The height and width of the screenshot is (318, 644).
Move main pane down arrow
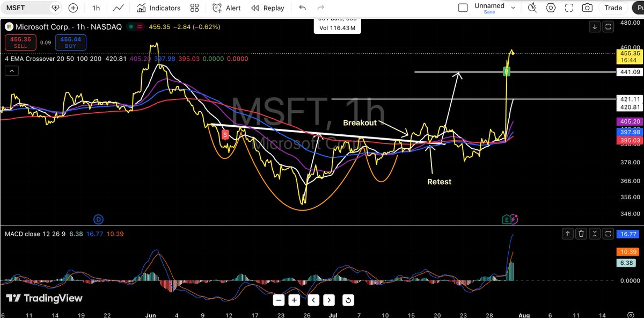(595, 26)
